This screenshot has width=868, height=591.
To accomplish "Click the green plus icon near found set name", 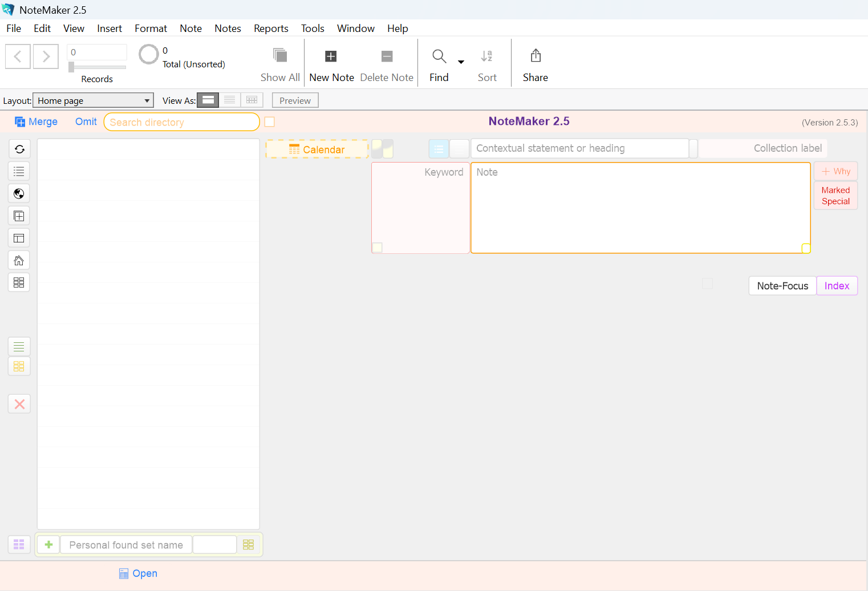I will coord(49,545).
